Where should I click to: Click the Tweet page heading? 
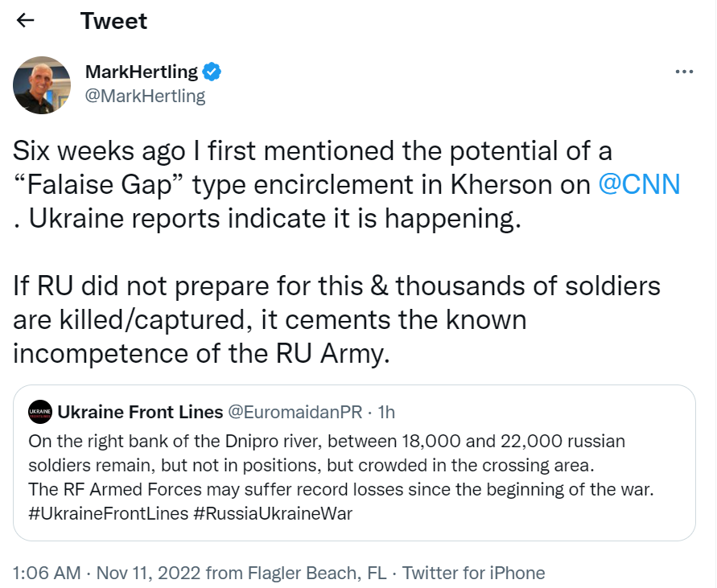113,21
